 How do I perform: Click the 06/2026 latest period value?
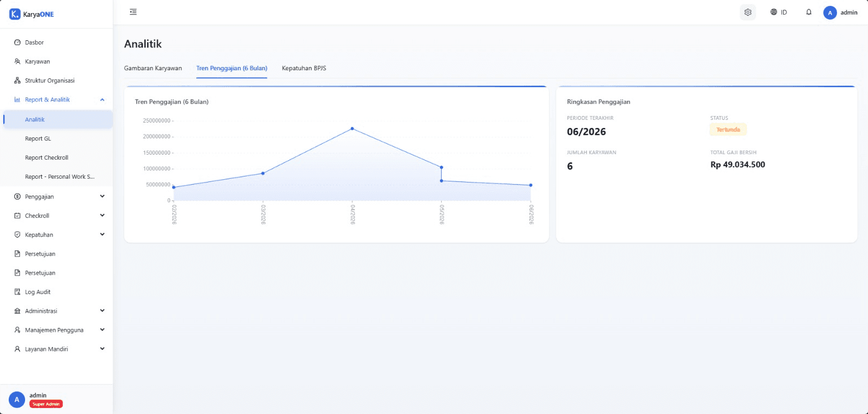587,132
